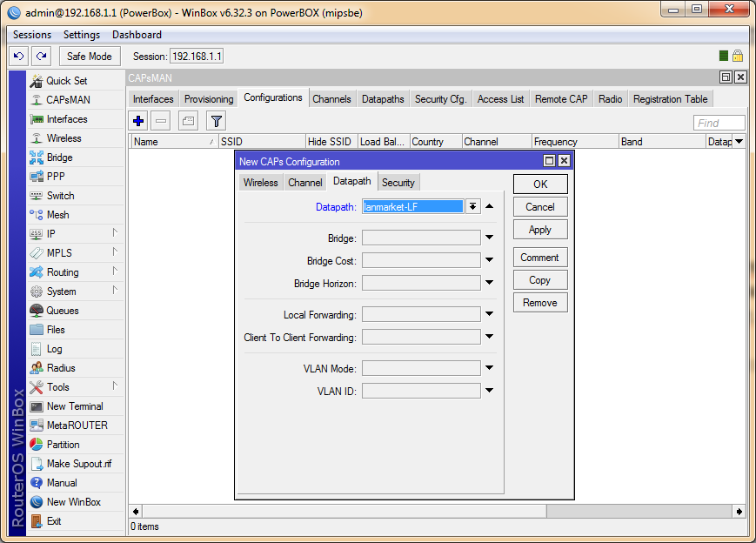This screenshot has height=543, width=756.
Task: Open CAPsMAN from the sidebar
Action: tap(67, 100)
